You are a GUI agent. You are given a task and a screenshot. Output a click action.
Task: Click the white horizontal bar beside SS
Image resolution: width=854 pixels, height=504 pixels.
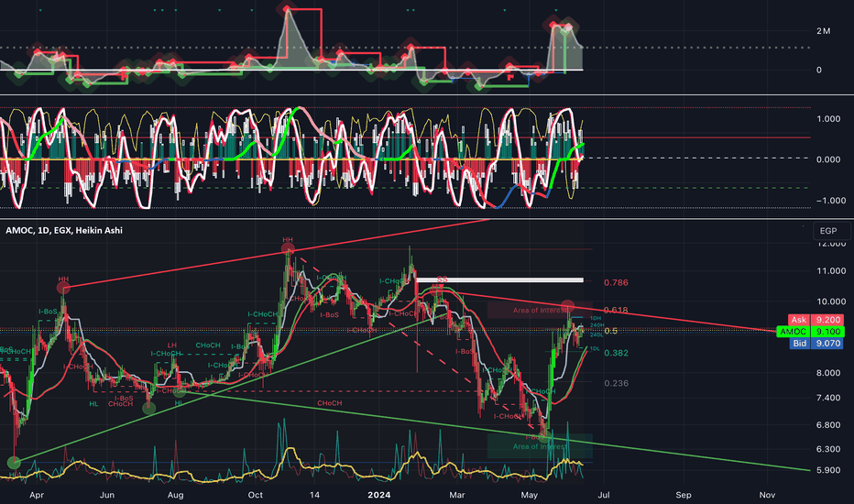point(499,280)
